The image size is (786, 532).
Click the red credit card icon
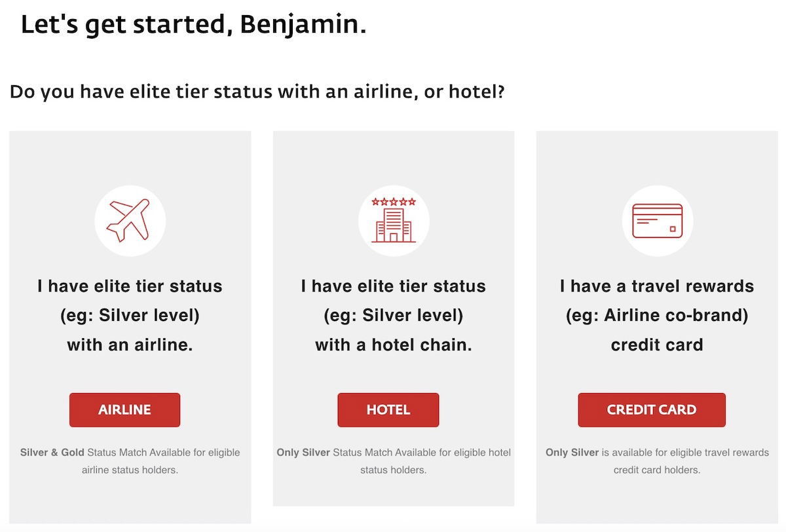point(657,221)
